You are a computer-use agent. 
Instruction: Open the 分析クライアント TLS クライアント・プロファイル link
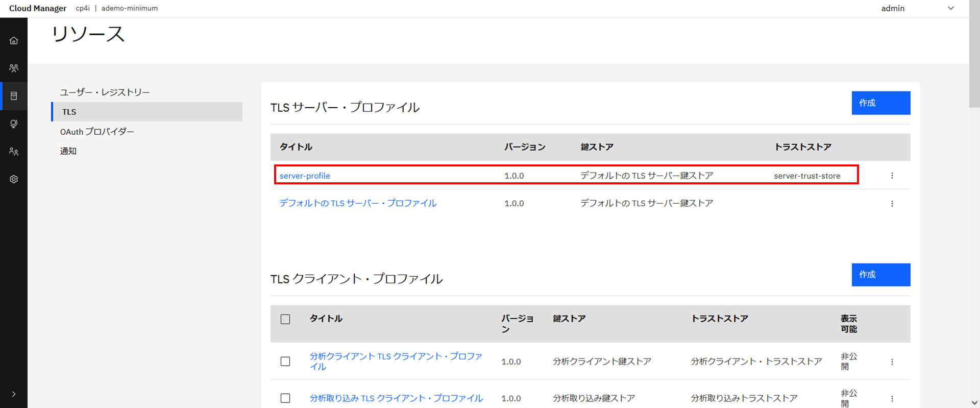point(396,362)
